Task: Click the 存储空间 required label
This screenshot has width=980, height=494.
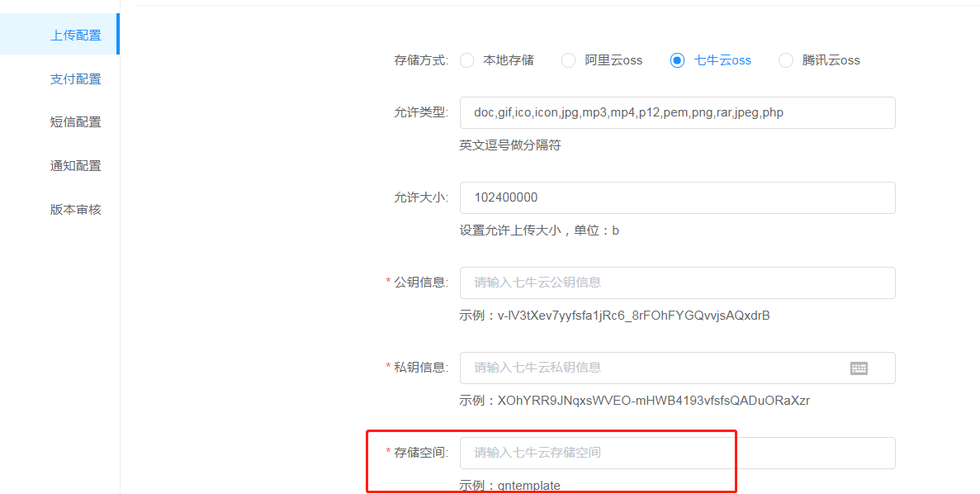Action: [417, 453]
